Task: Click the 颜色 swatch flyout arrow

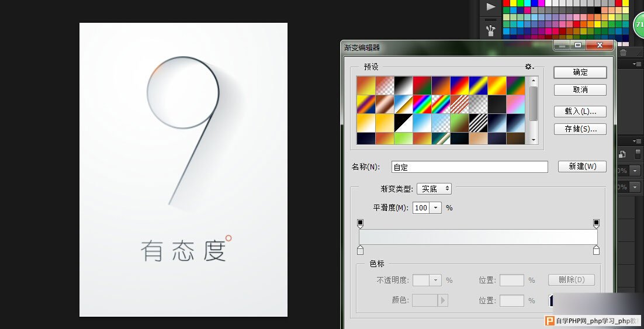Action: (x=443, y=300)
